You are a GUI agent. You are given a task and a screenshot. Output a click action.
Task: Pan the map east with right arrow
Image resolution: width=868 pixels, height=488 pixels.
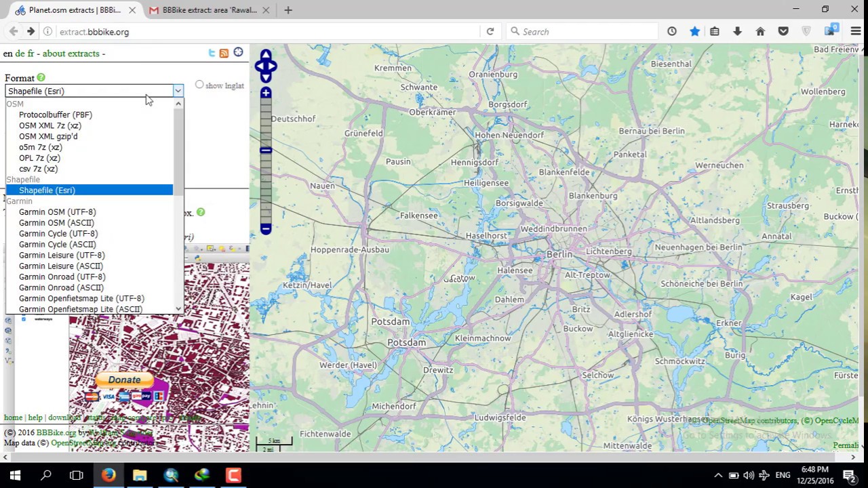coord(273,66)
